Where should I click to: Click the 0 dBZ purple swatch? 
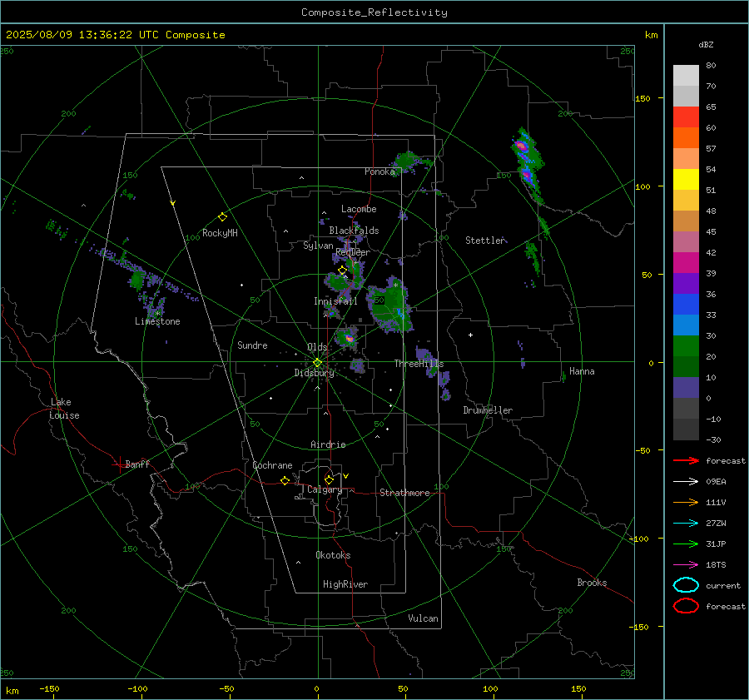pos(686,388)
